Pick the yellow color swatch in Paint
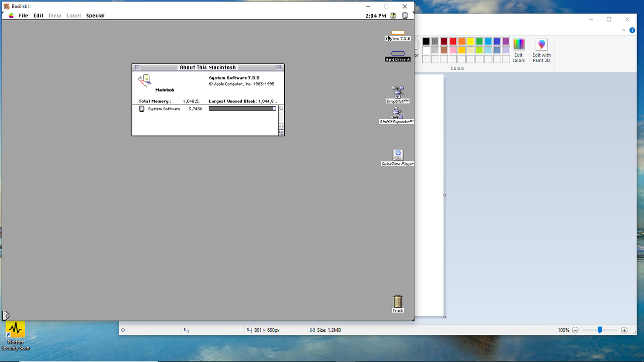Image resolution: width=644 pixels, height=362 pixels. coord(470,41)
